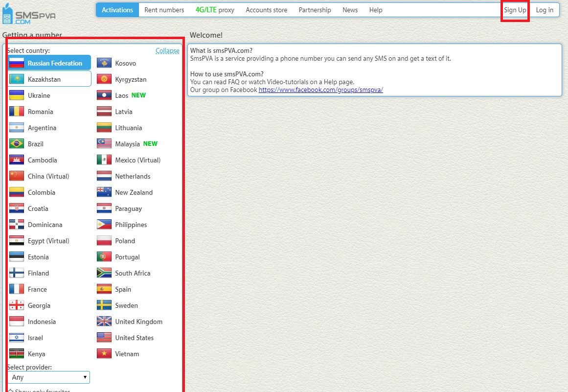Open the Help page

coord(376,10)
